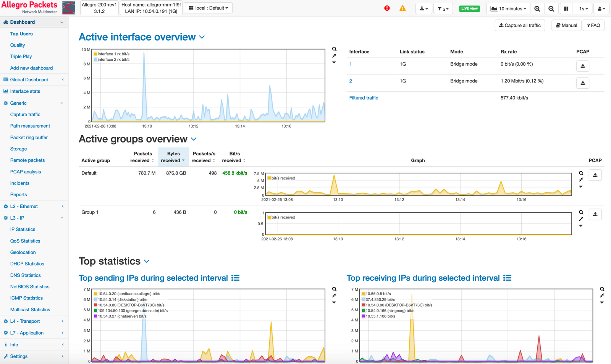Shrink the Group 1 graph with compress icon
This screenshot has height=364, width=611.
pyautogui.click(x=581, y=219)
